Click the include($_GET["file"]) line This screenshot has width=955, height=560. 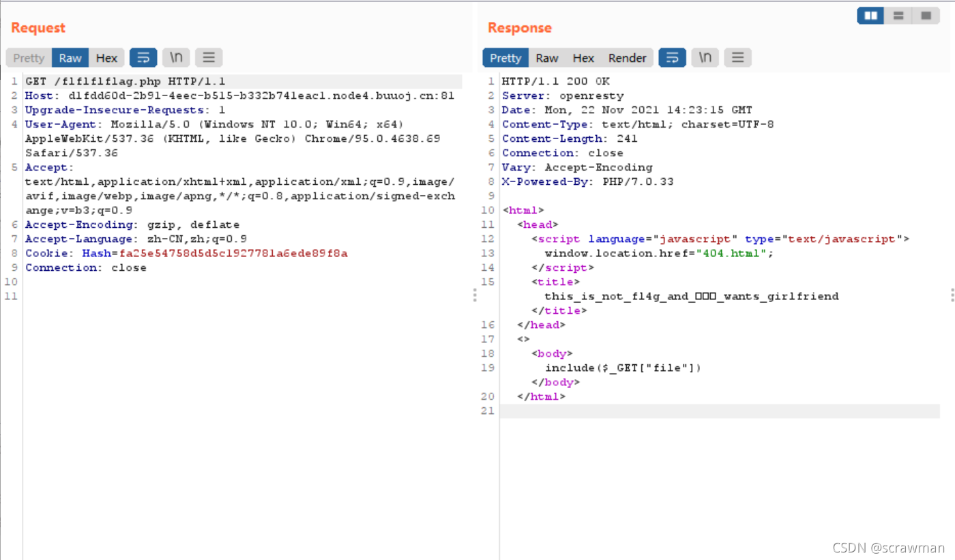pos(623,368)
